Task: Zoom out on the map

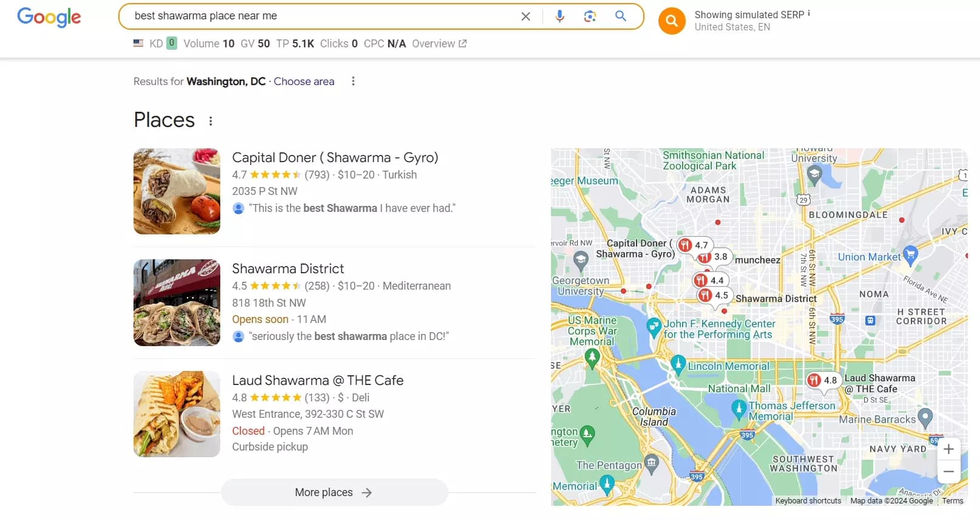Action: [948, 472]
